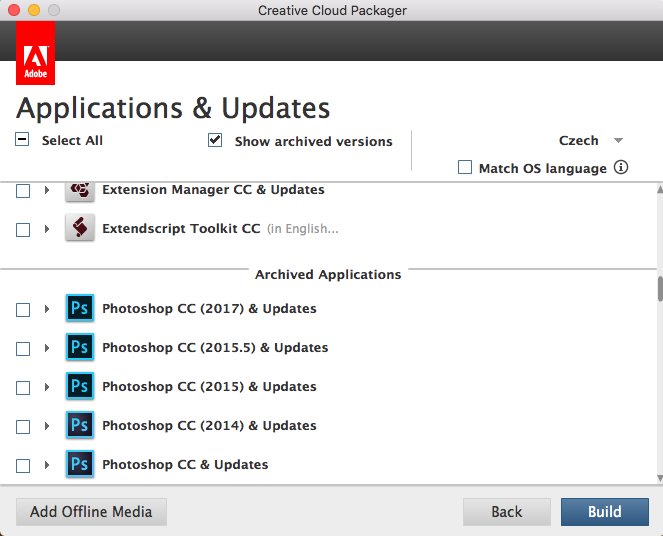Click Add Offline Media button
The image size is (663, 536).
[91, 512]
